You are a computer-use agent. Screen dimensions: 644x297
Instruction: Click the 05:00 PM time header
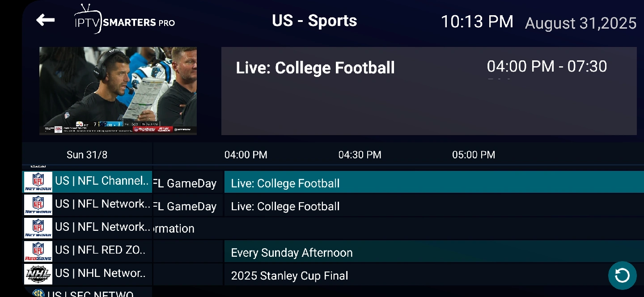pos(473,155)
